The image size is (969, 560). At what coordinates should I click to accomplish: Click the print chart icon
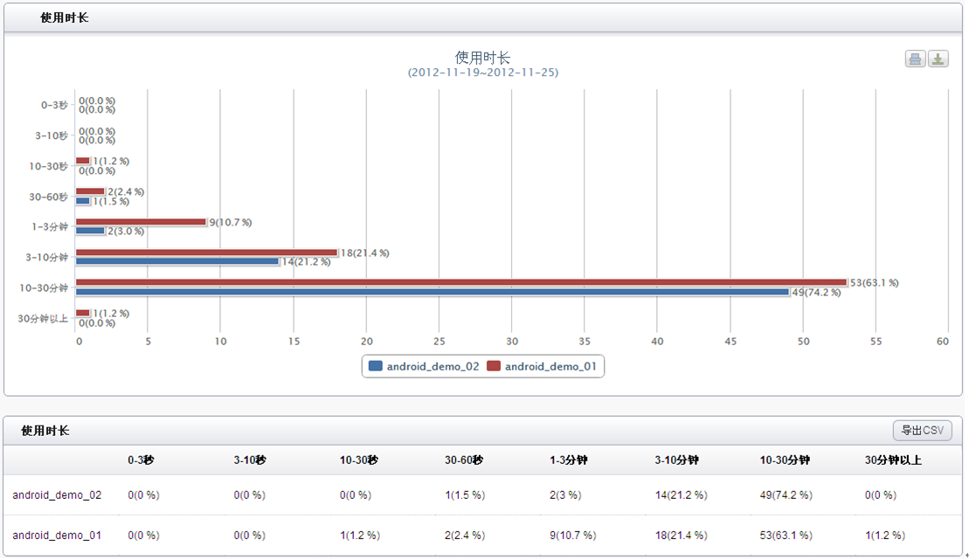[x=915, y=59]
